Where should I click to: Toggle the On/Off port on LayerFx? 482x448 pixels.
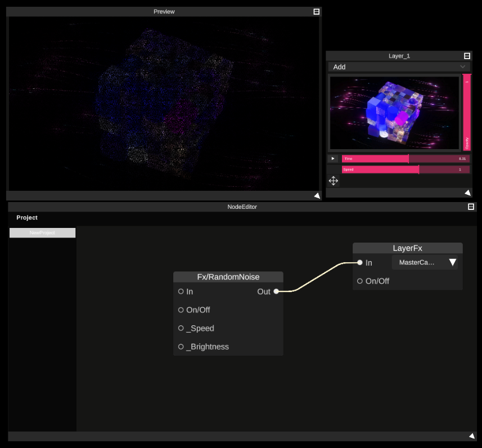click(x=359, y=281)
